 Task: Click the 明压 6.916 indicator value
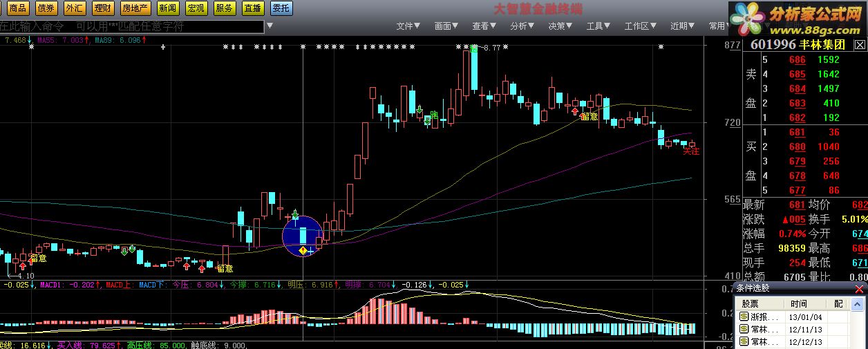314,284
